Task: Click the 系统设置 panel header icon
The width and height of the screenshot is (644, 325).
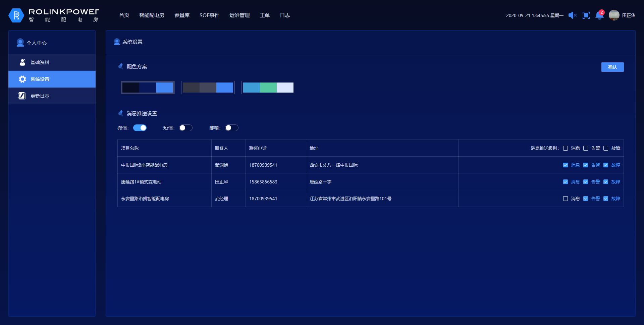Action: [x=117, y=42]
